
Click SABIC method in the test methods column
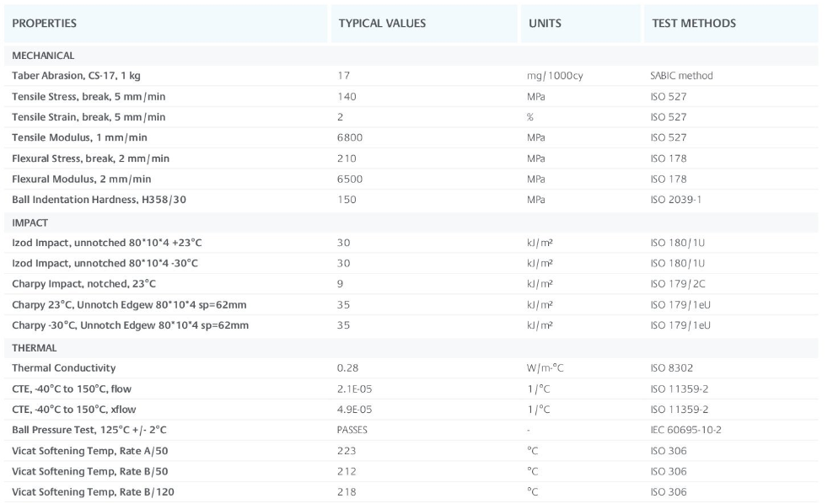681,76
